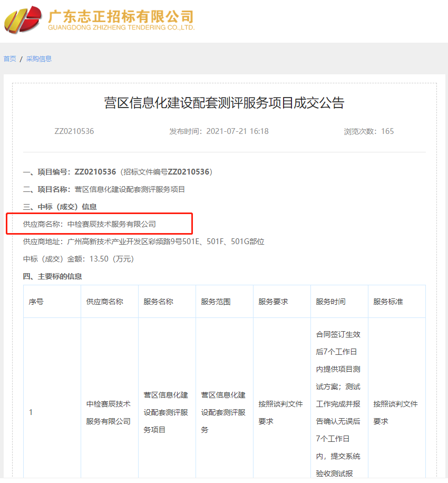Click the bold 项目编号 ZZ0210536 line
This screenshot has height=483, width=448.
coord(95,172)
